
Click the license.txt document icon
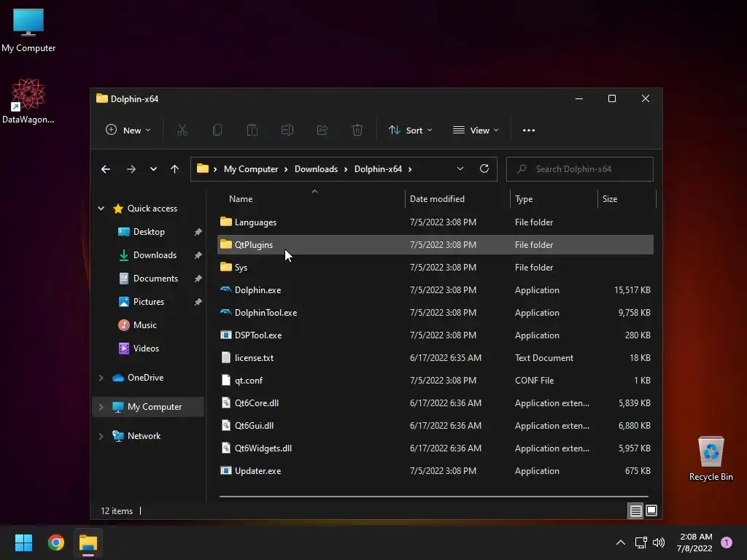[x=226, y=357]
